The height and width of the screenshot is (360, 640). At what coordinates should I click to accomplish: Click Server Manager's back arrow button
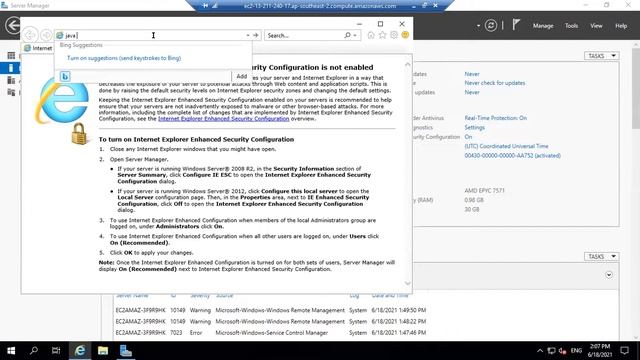pyautogui.click(x=13, y=25)
